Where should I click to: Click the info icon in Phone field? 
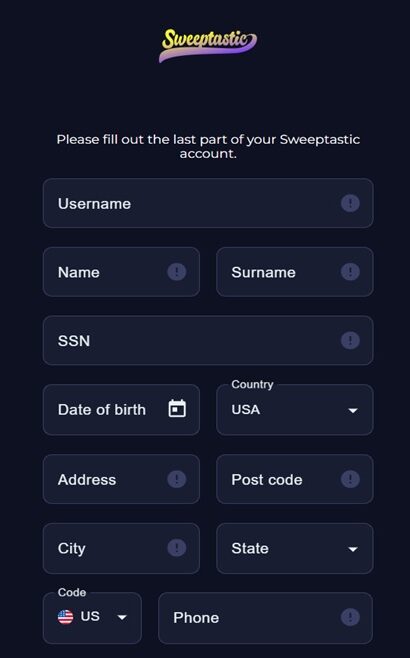click(x=350, y=617)
